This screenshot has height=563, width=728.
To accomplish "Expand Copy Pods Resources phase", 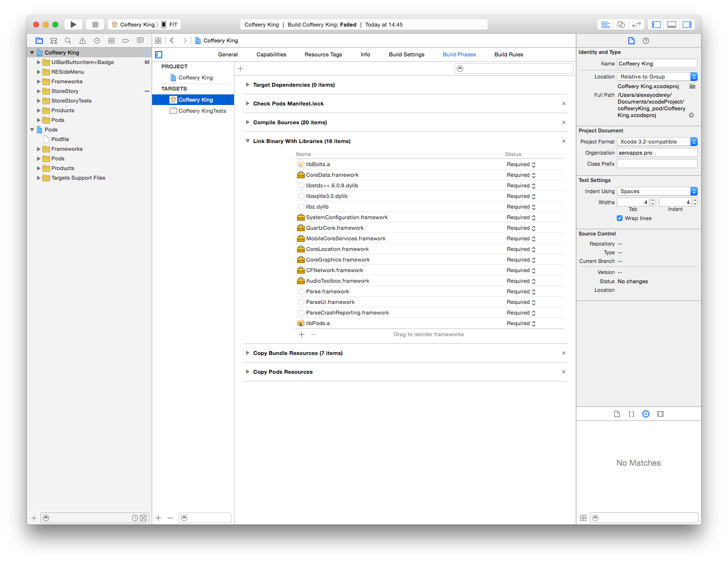I will click(x=247, y=372).
